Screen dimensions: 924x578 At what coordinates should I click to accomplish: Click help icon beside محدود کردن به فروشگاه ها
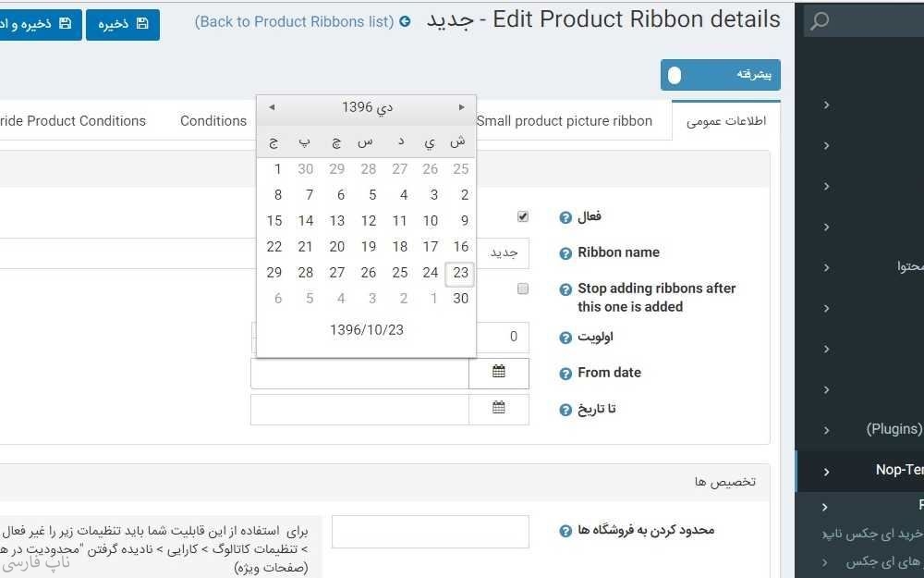565,531
